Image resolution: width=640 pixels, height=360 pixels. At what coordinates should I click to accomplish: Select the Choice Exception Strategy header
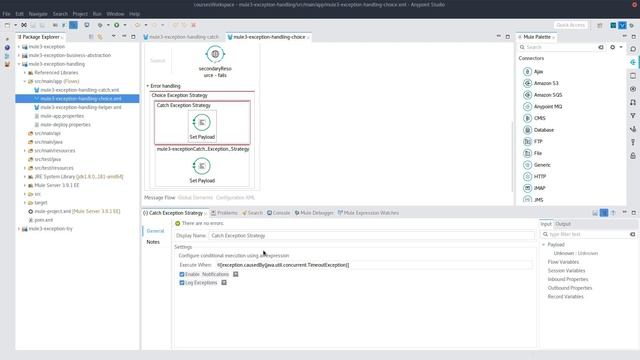tap(180, 95)
